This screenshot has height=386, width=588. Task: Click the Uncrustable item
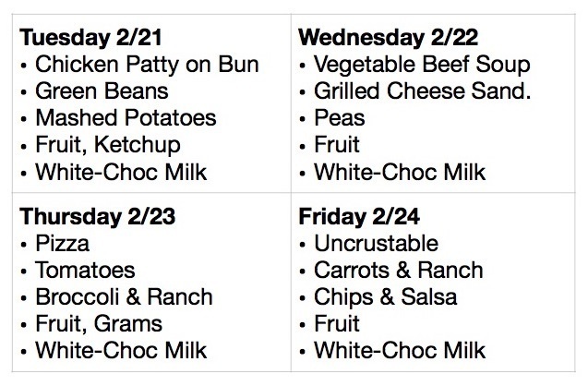pos(376,244)
